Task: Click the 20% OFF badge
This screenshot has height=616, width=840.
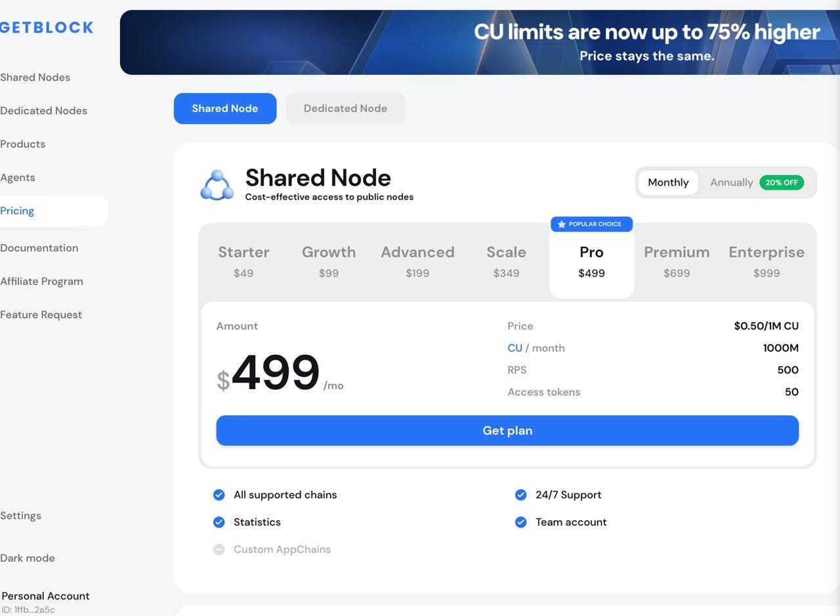Action: [782, 182]
